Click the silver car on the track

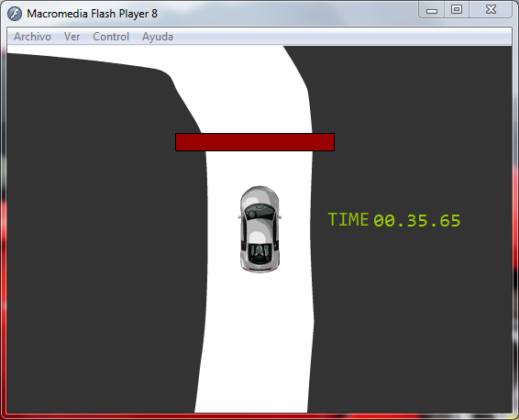point(259,229)
